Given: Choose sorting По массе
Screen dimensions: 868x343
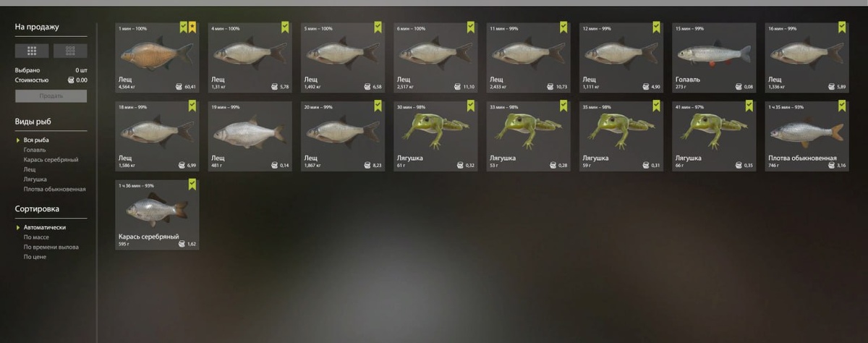Looking at the screenshot, I should pos(36,237).
